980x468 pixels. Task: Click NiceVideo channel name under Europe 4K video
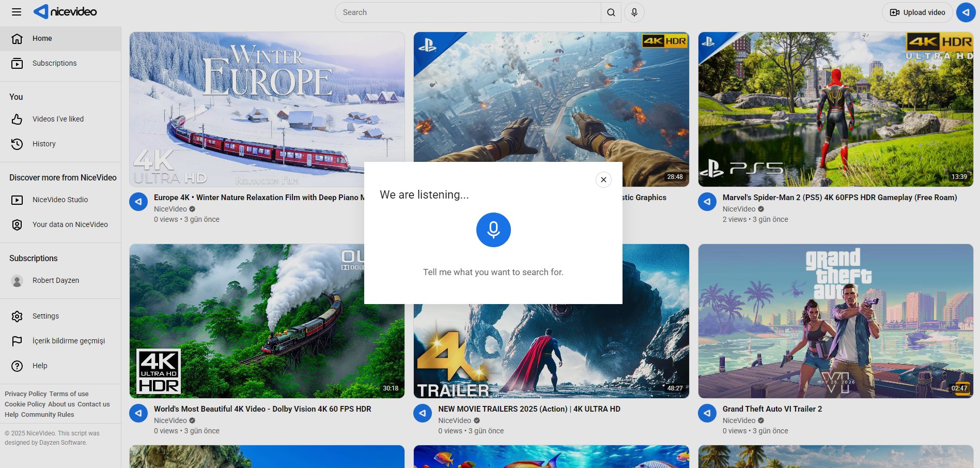click(x=170, y=209)
